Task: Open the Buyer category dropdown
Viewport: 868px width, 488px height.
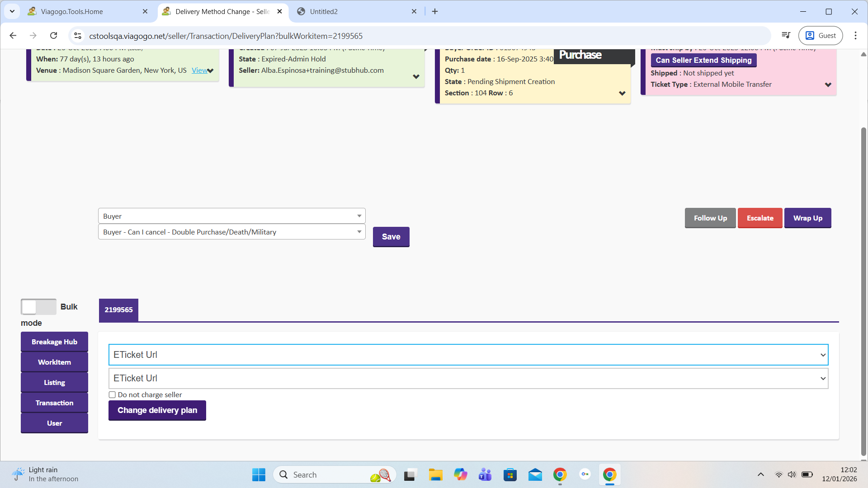Action: pyautogui.click(x=231, y=216)
